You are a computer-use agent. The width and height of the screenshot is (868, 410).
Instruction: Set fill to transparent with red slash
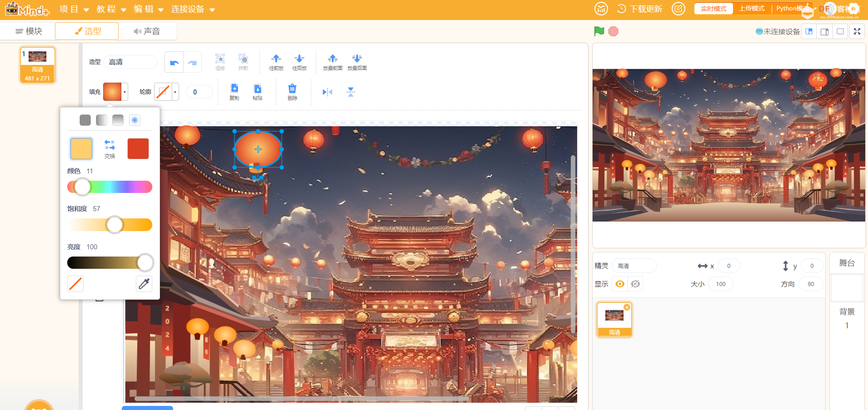point(75,284)
